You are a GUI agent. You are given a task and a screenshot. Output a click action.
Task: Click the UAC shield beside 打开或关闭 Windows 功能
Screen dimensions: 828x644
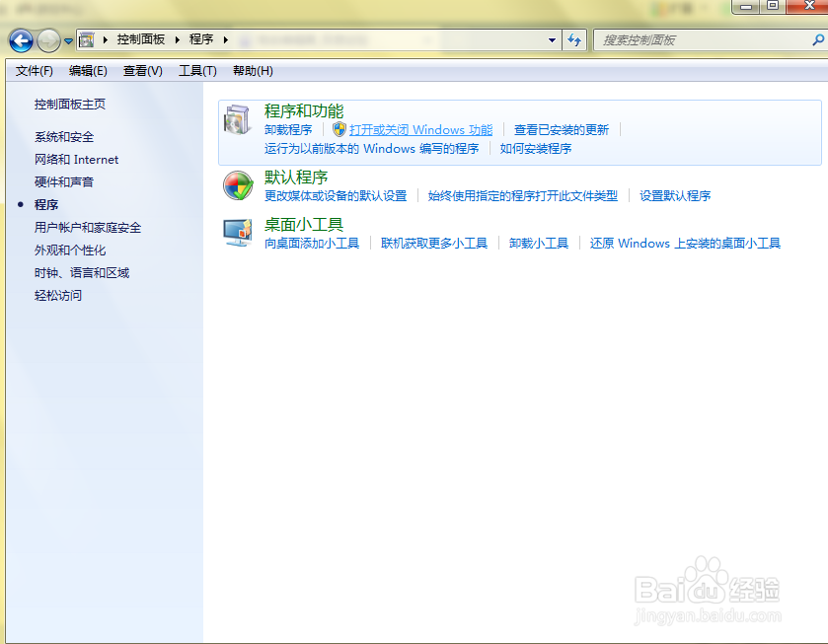[x=340, y=129]
